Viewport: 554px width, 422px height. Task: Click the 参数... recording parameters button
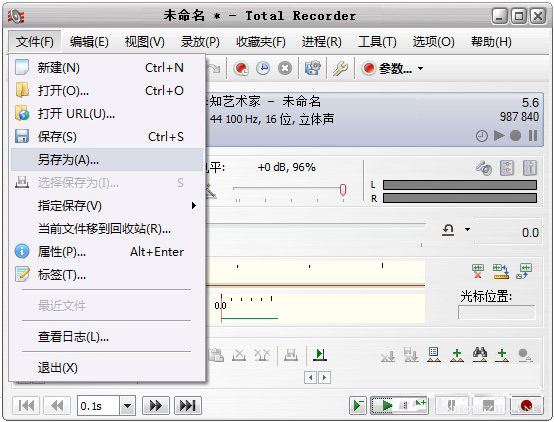pyautogui.click(x=387, y=68)
